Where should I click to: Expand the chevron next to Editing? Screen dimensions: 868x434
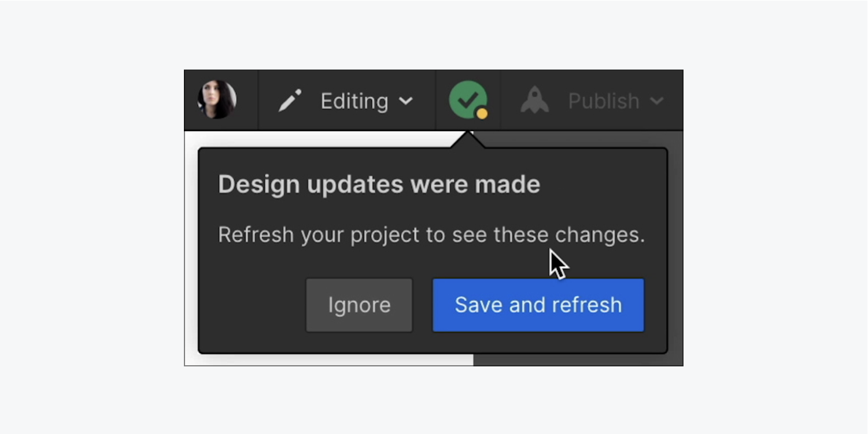coord(406,101)
